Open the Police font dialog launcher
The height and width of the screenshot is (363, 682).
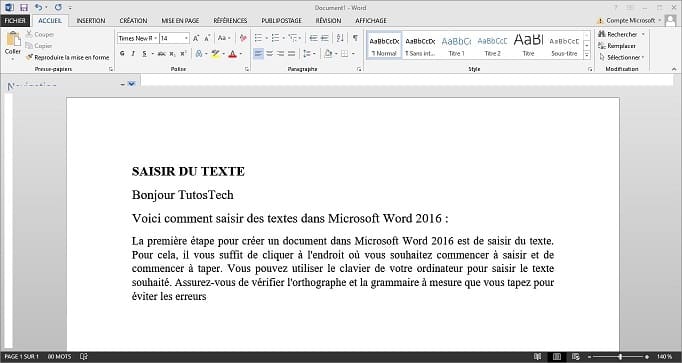[x=247, y=69]
